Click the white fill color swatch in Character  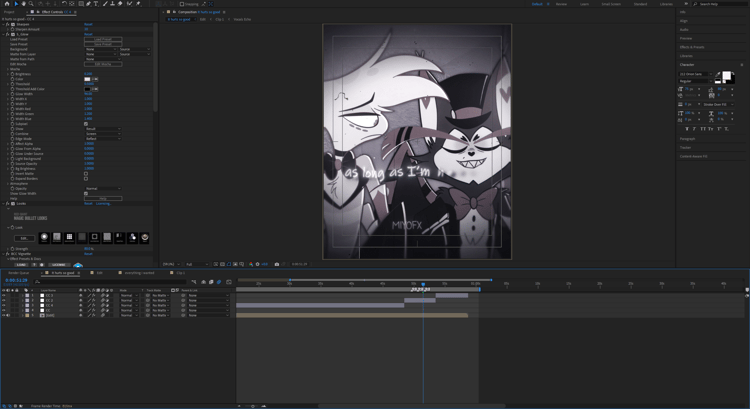(727, 75)
